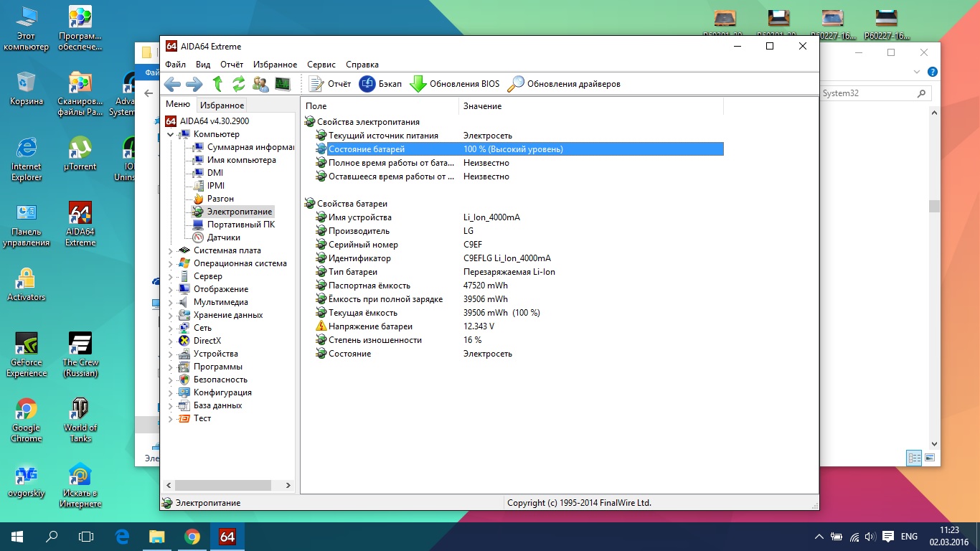Screen dimensions: 980x551
Task: Select the Корзина desktop icon
Action: [26, 89]
